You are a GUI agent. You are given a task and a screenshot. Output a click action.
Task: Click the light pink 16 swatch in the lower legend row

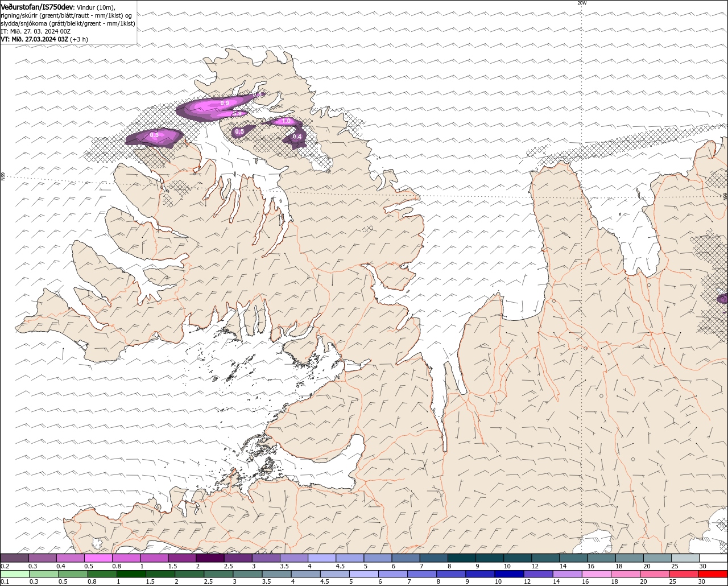tap(597, 573)
